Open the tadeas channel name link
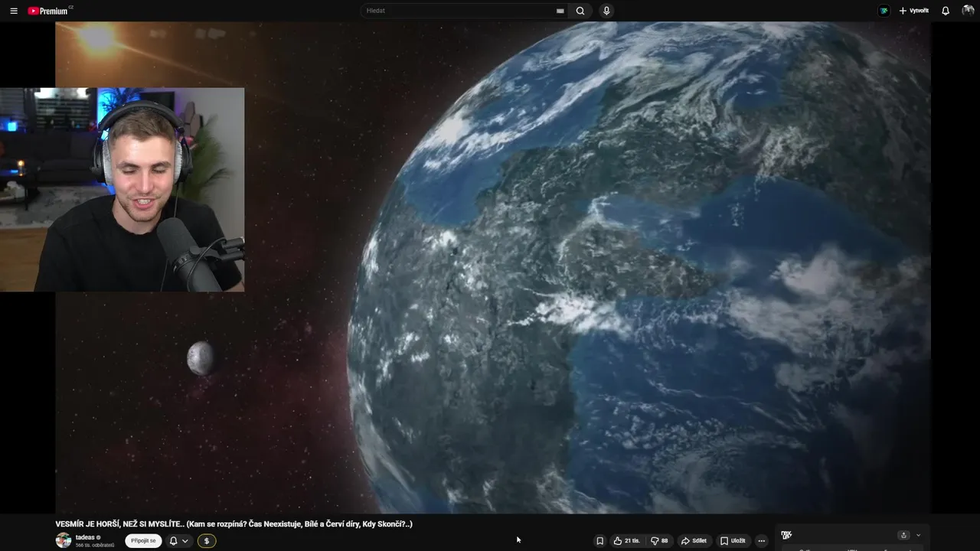980x551 pixels. point(85,537)
